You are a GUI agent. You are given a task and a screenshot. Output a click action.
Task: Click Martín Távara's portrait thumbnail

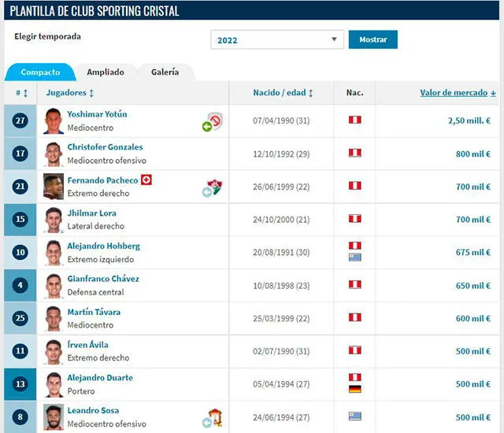[54, 319]
